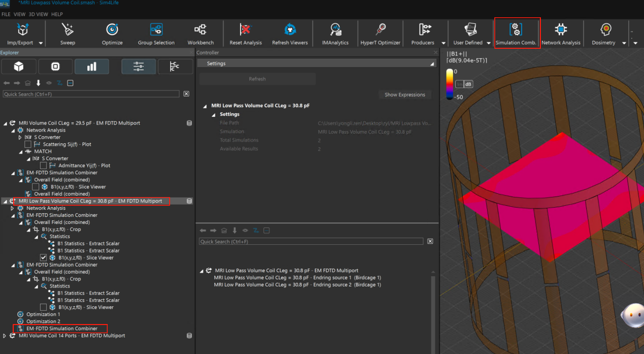Tick the B1 Slice Viewer checkbox under MRI Volume Coil 29.5 pF
644x354 pixels.
click(36, 187)
